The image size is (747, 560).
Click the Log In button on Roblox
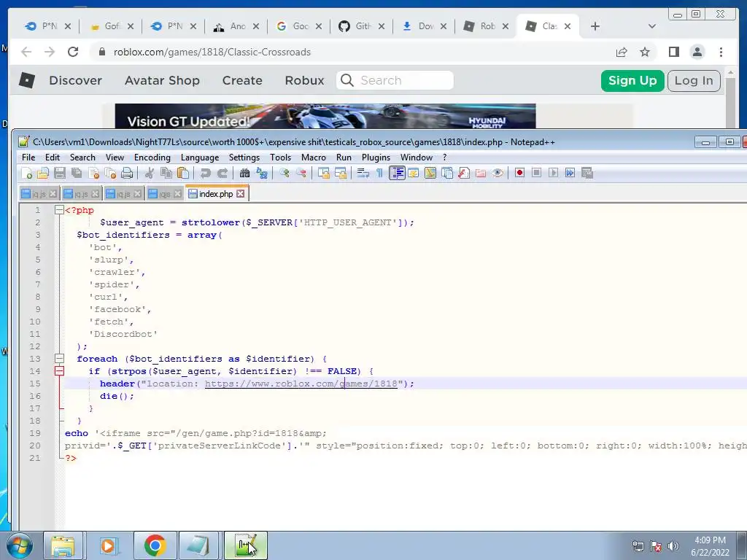[x=694, y=80]
